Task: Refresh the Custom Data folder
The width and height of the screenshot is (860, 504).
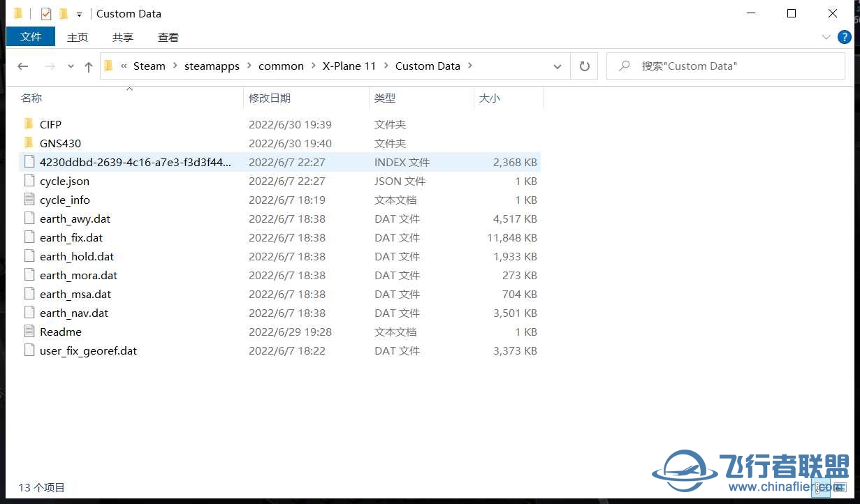Action: tap(584, 66)
